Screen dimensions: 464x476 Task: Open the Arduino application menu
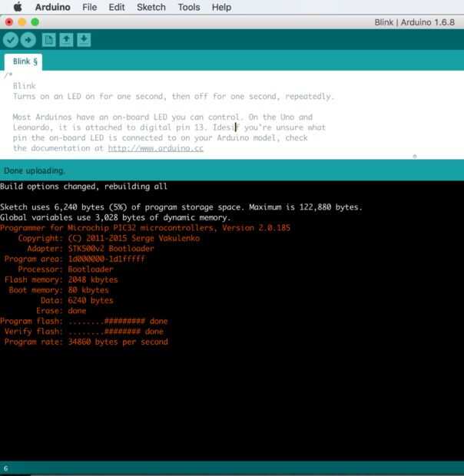(53, 7)
